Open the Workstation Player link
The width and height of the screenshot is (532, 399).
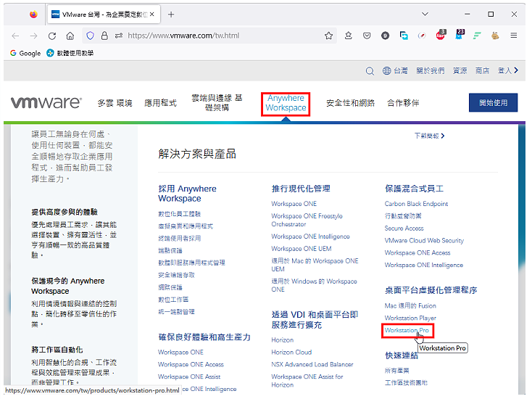[410, 318]
